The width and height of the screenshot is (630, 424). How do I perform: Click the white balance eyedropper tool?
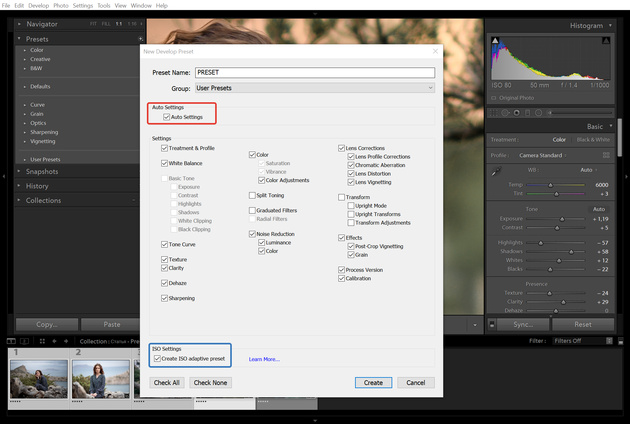pos(496,172)
